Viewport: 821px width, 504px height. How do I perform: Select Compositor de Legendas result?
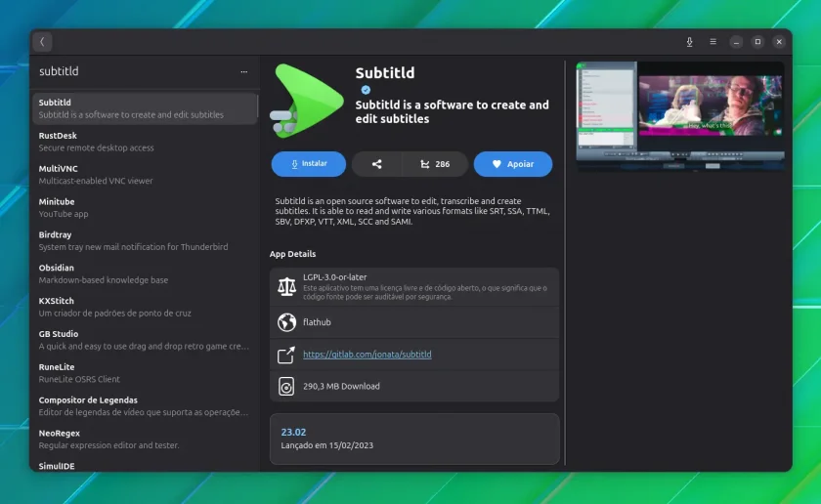click(145, 405)
